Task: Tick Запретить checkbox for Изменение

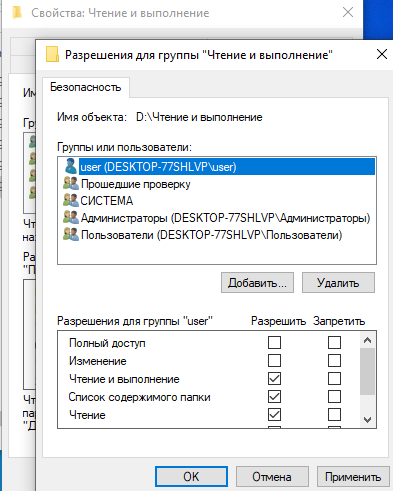Action: coord(334,360)
